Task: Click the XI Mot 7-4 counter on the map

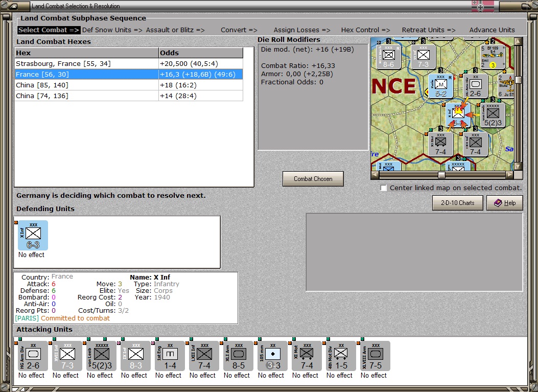Action: pos(440,144)
